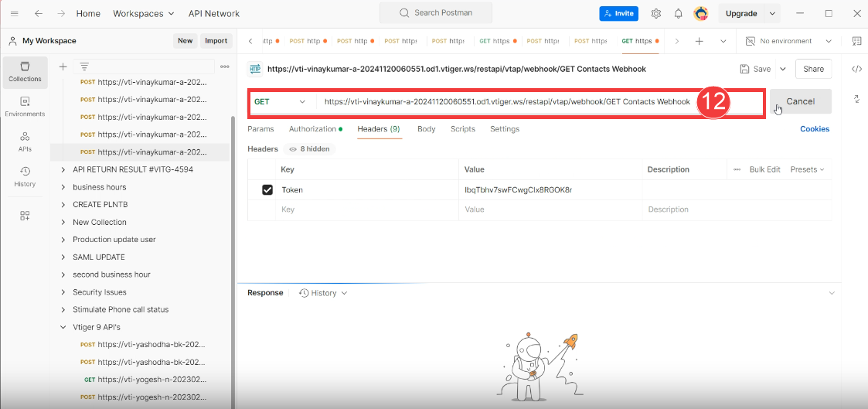Open the user avatar menu

[x=701, y=13]
